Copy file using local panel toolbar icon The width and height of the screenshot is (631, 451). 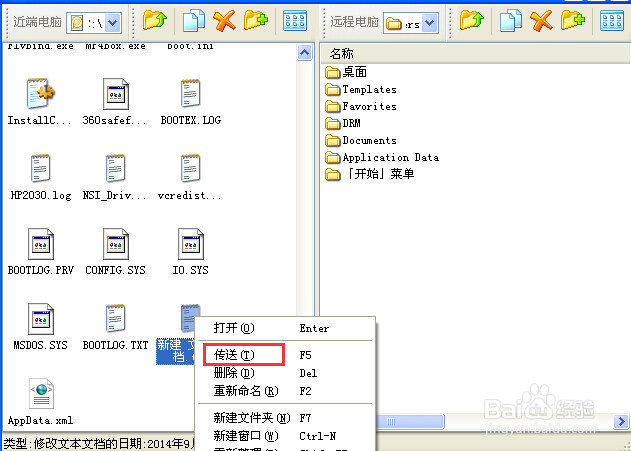click(194, 21)
